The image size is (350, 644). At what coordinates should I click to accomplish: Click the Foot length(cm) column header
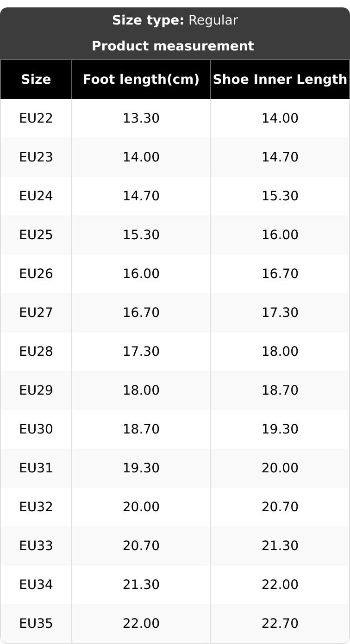[141, 80]
